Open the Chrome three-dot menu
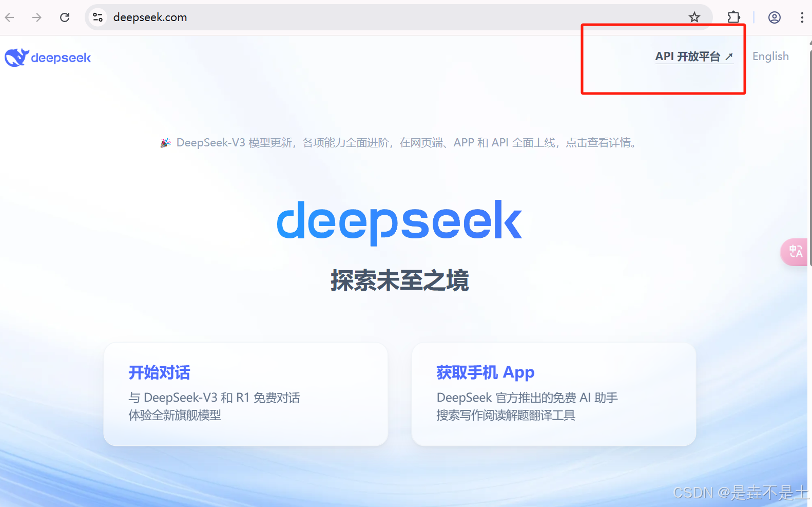 tap(802, 17)
